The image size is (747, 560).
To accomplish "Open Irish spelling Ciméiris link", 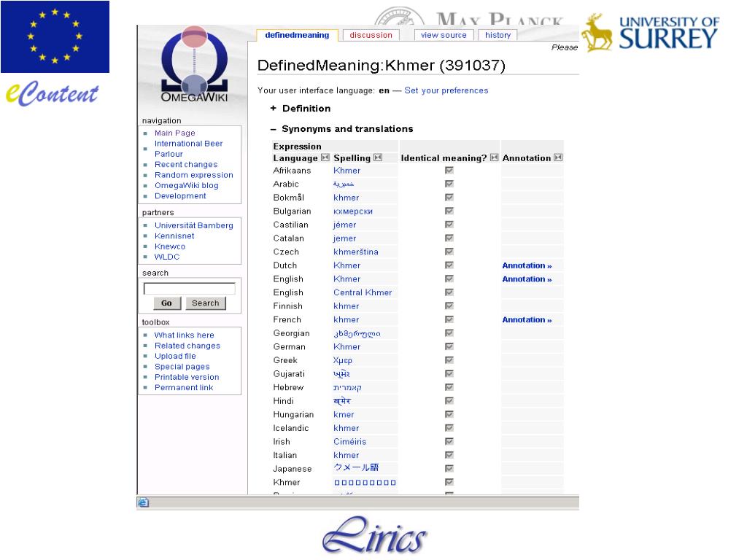I will coord(349,441).
